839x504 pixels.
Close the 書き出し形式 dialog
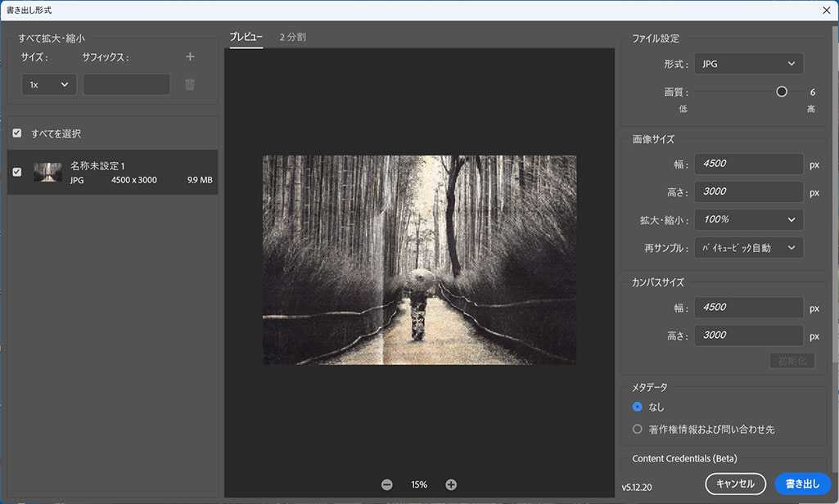coord(826,10)
